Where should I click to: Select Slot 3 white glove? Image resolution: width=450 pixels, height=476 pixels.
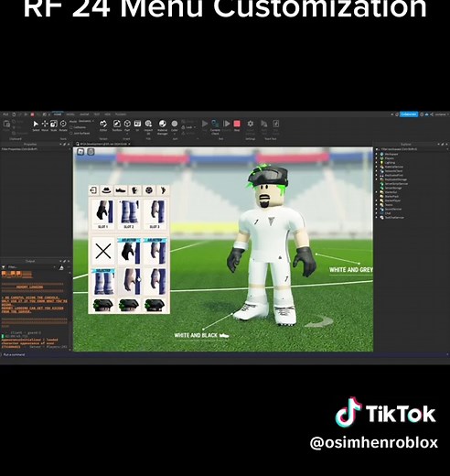[x=155, y=214]
